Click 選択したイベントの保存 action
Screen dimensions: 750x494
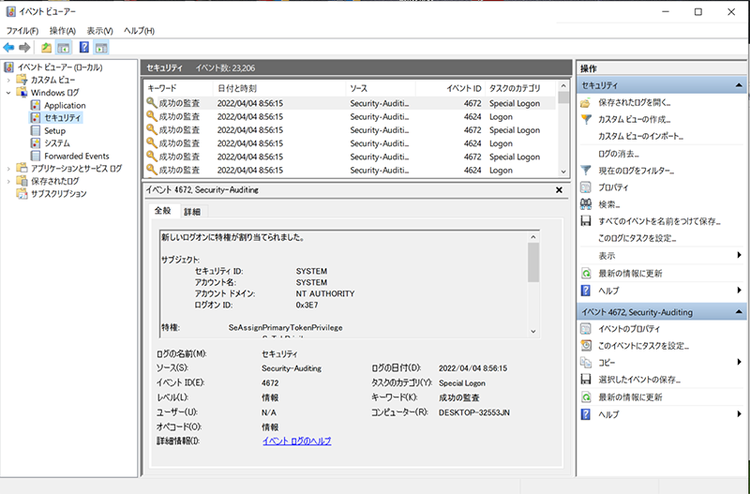[640, 380]
